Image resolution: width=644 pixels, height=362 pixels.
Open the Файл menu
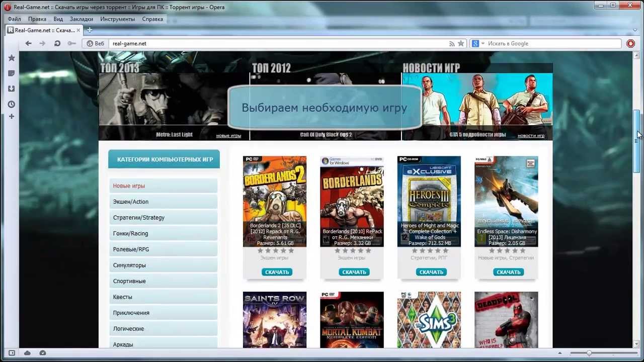point(14,19)
